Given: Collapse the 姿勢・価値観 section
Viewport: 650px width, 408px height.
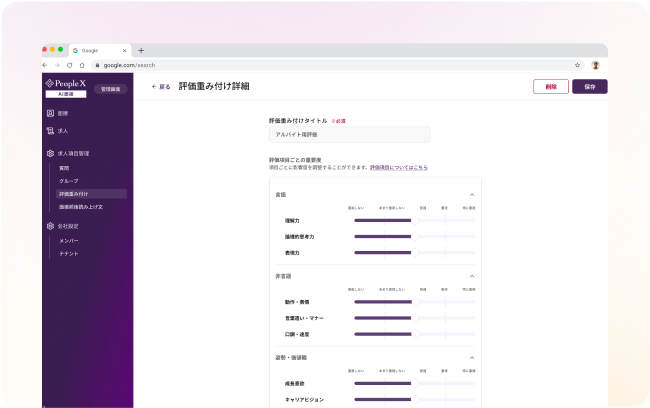Looking at the screenshot, I should coord(471,356).
